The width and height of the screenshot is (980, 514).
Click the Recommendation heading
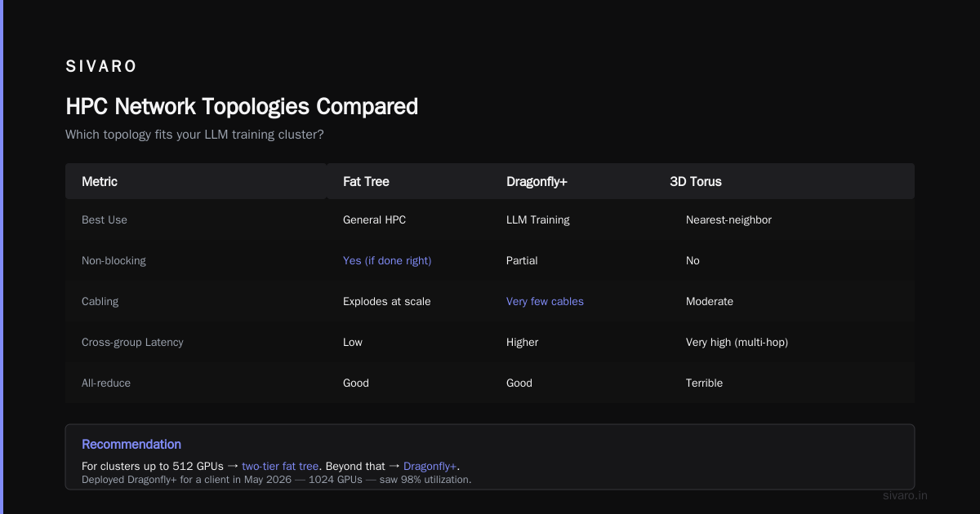pos(131,444)
